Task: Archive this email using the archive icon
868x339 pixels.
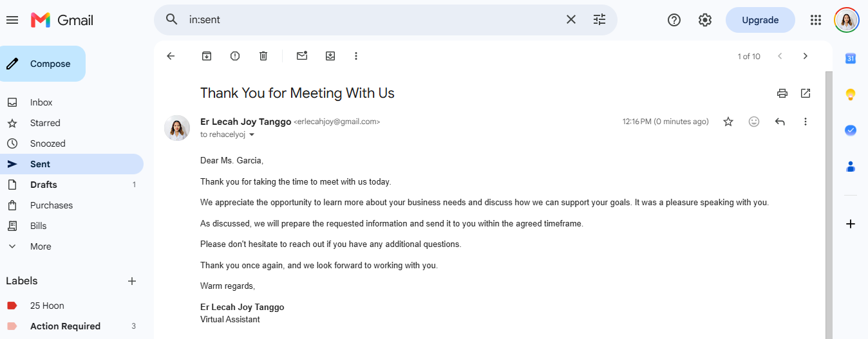Action: pos(207,56)
